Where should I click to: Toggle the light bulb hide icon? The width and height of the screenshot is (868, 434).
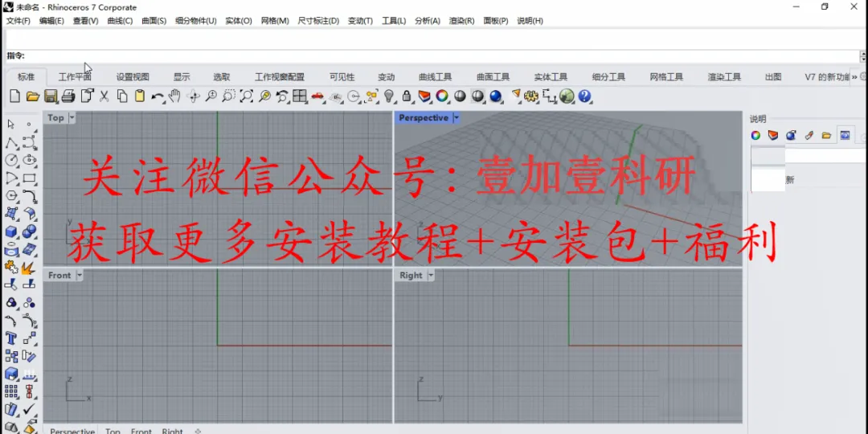click(x=389, y=96)
